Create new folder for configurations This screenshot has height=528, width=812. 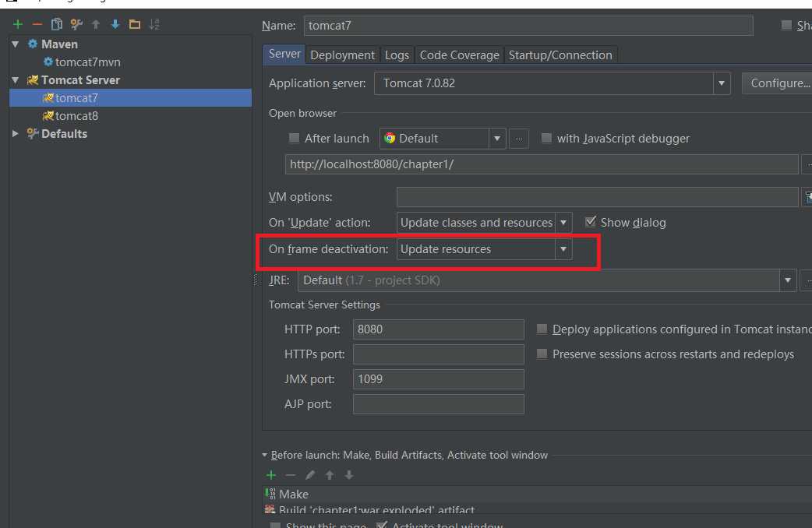pyautogui.click(x=135, y=24)
